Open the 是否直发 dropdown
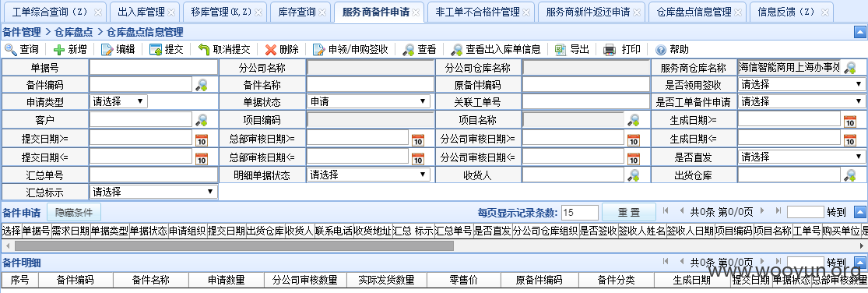 [802, 157]
